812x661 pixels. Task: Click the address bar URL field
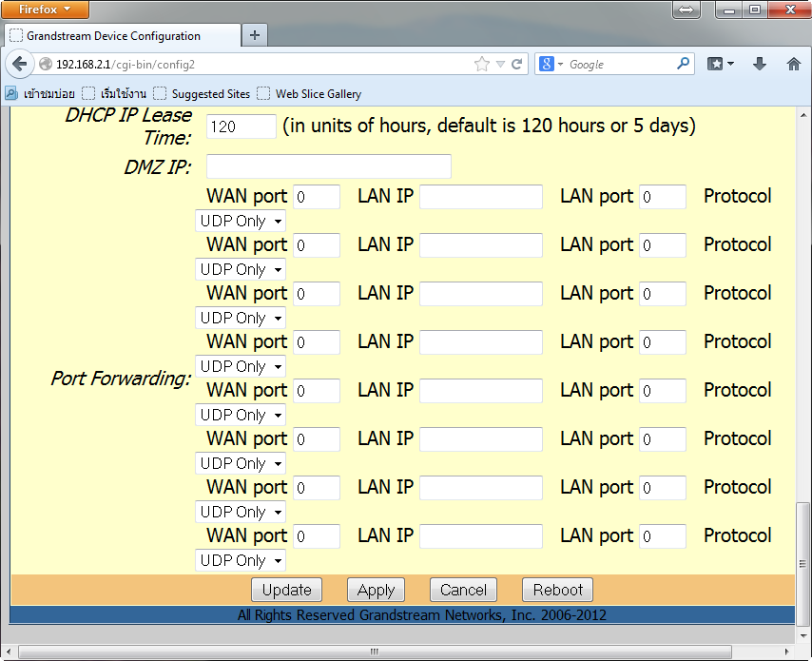tap(259, 65)
